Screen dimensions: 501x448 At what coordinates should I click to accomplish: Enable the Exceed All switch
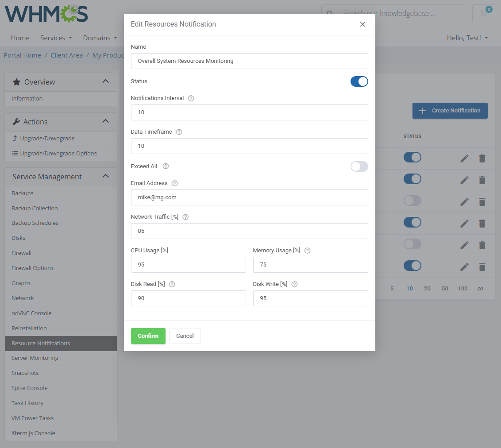coord(359,166)
